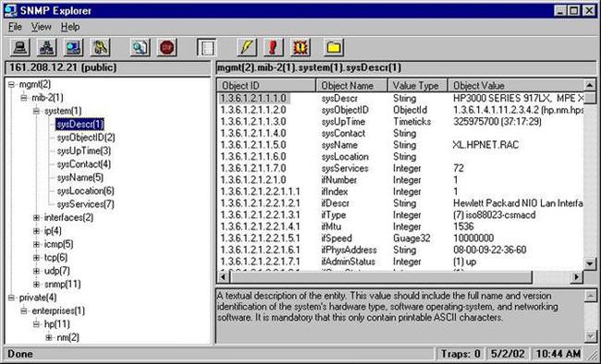Open the File menu
Viewport: 601px width, 364px height.
coord(15,27)
